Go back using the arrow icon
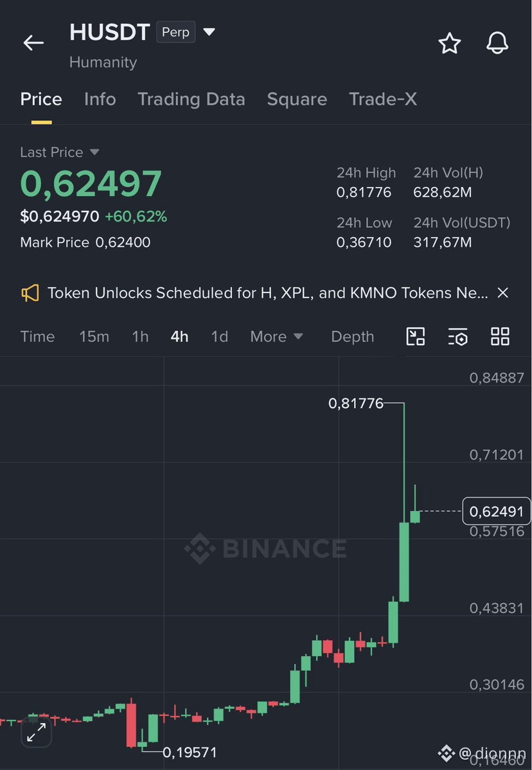This screenshot has width=532, height=770. [33, 43]
